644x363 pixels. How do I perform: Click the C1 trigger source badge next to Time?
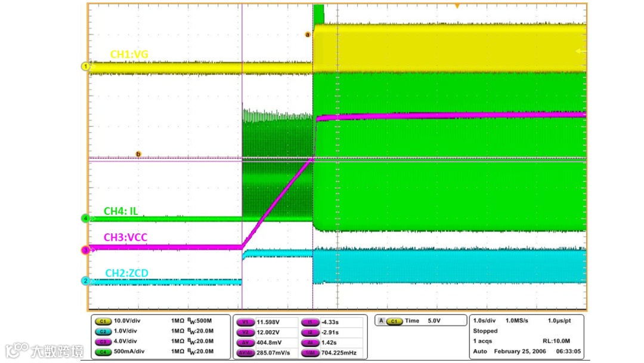pos(394,321)
